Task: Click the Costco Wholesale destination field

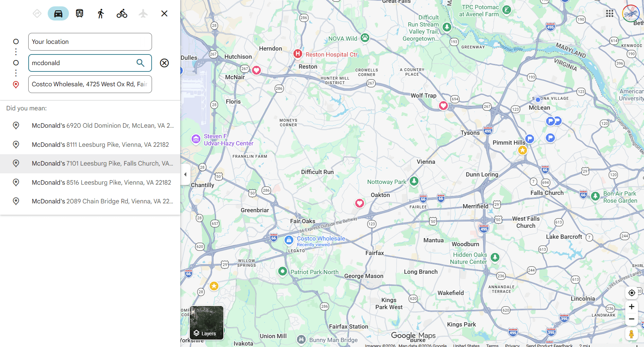Action: tap(90, 84)
